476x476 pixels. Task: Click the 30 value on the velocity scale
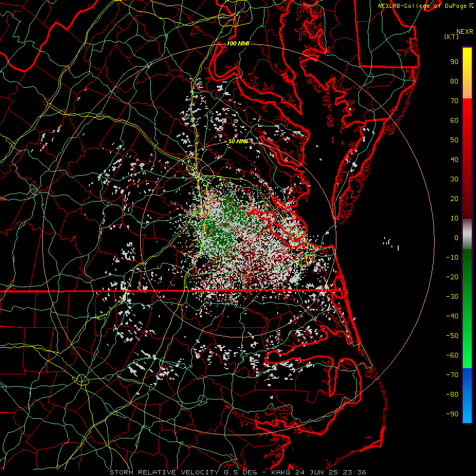pyautogui.click(x=454, y=179)
